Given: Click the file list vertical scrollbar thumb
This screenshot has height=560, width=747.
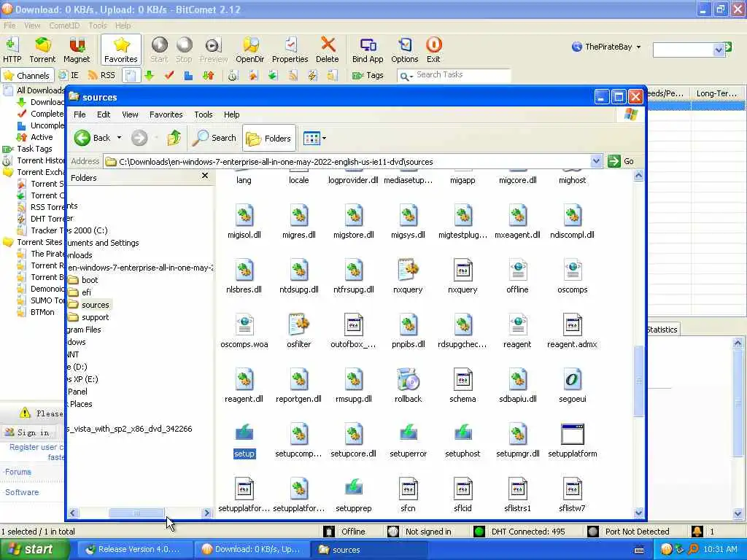Looking at the screenshot, I should 638,381.
